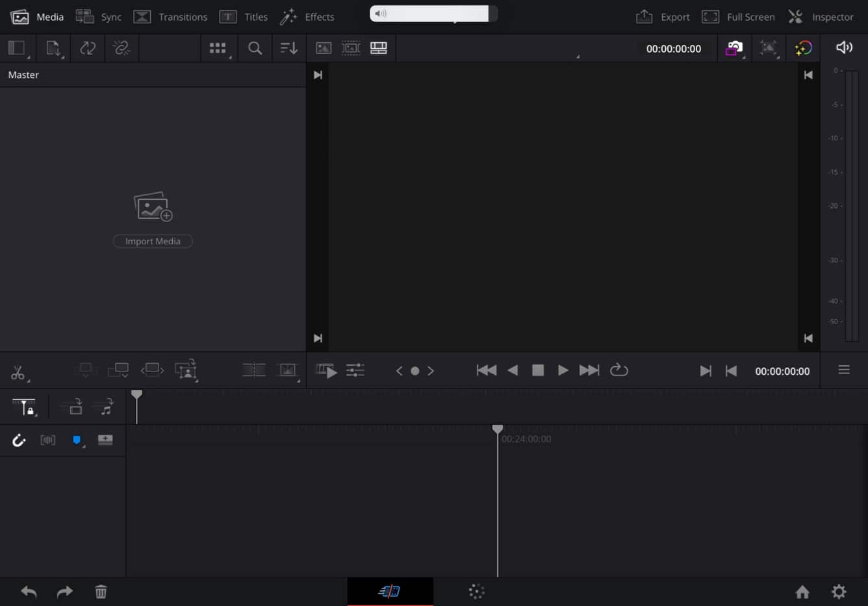Adjust the volume slider at top
Image resolution: width=868 pixels, height=606 pixels.
click(433, 14)
